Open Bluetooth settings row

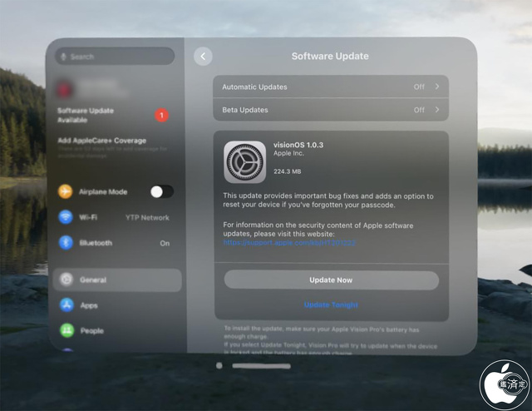116,243
